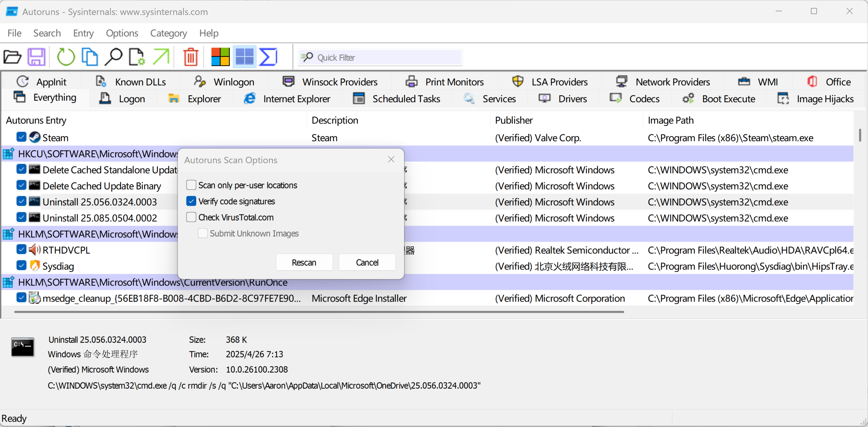Enable Scan only per-user locations
Screen dimensions: 868x427
pos(191,185)
